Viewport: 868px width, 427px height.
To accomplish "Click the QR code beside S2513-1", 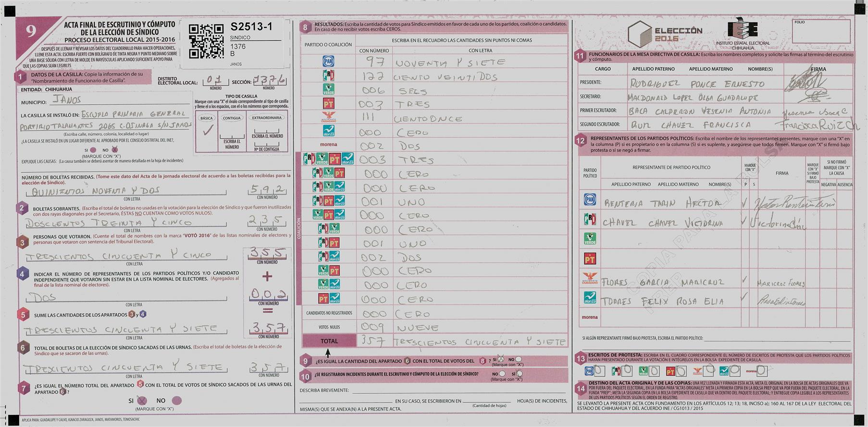I will (x=206, y=41).
